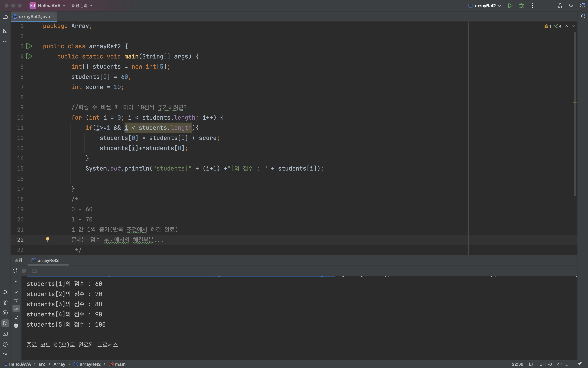Start debugging with the bug icon in toolbar

(521, 6)
